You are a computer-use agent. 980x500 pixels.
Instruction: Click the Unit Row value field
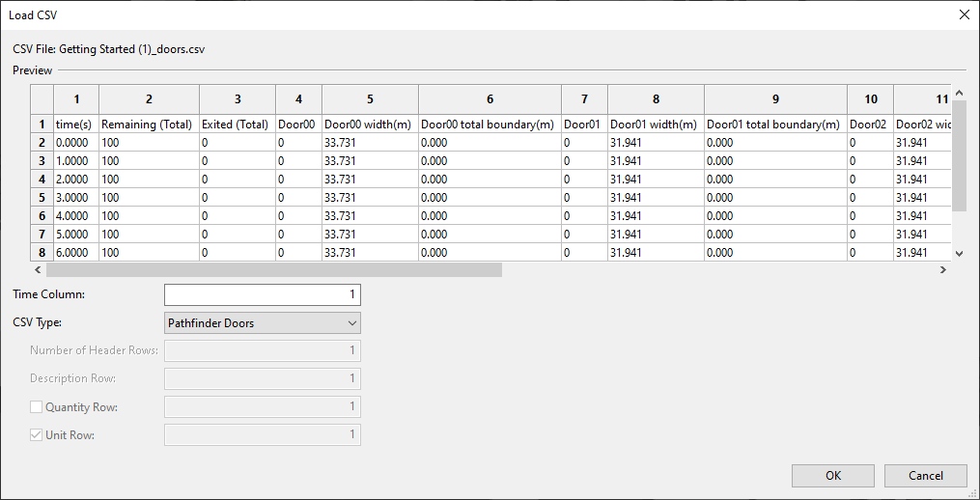[263, 435]
